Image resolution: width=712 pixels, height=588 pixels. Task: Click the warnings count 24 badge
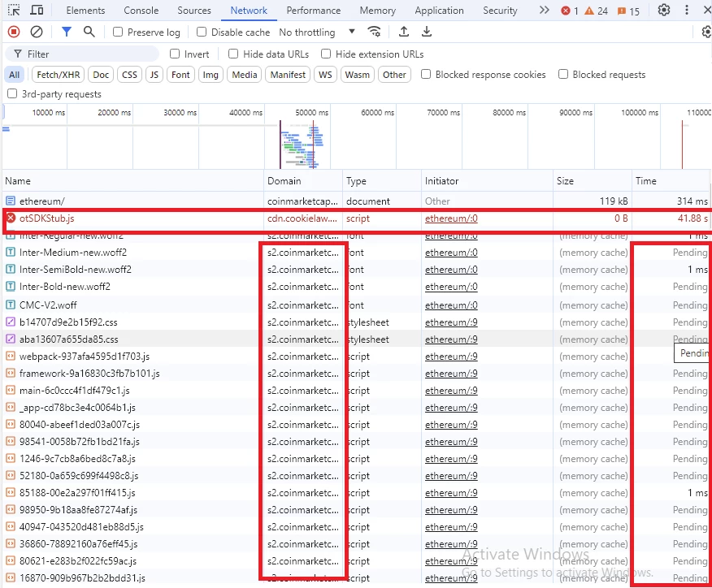pyautogui.click(x=596, y=11)
